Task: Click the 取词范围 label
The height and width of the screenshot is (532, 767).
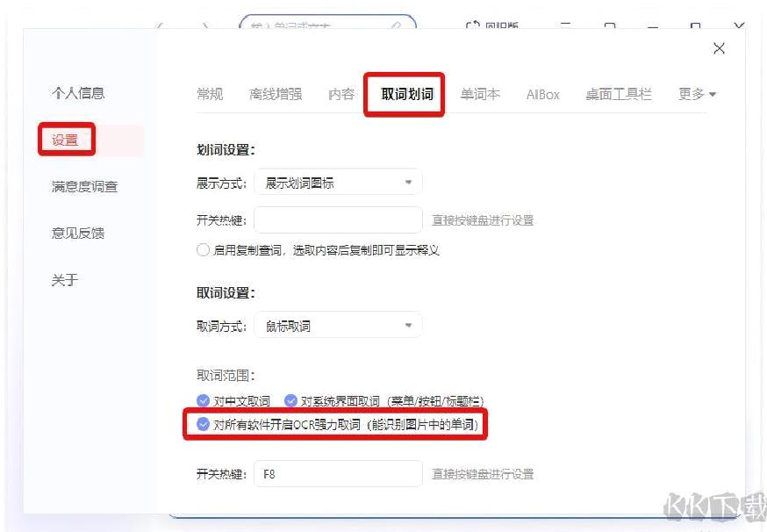Action: click(x=226, y=376)
